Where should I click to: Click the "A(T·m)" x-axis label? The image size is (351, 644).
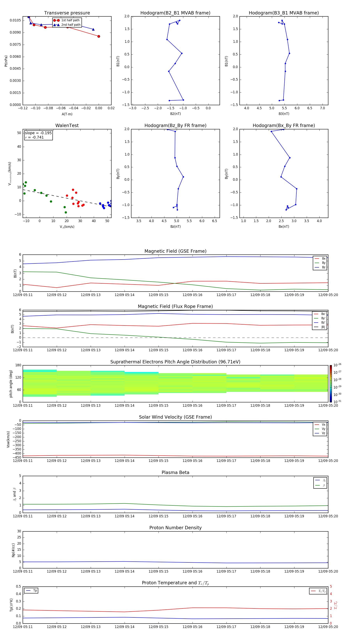[x=67, y=114]
